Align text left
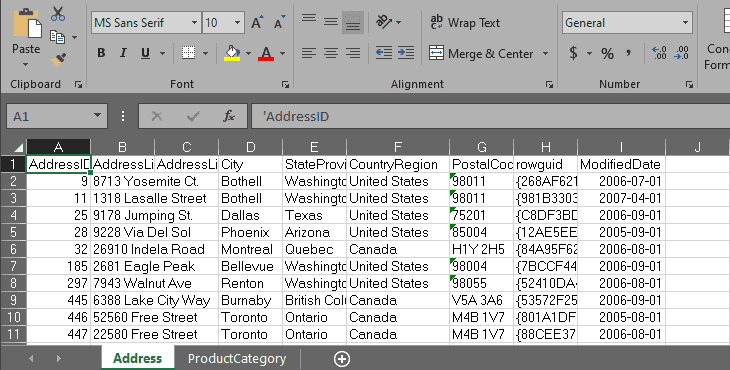730x370 pixels. (x=309, y=53)
